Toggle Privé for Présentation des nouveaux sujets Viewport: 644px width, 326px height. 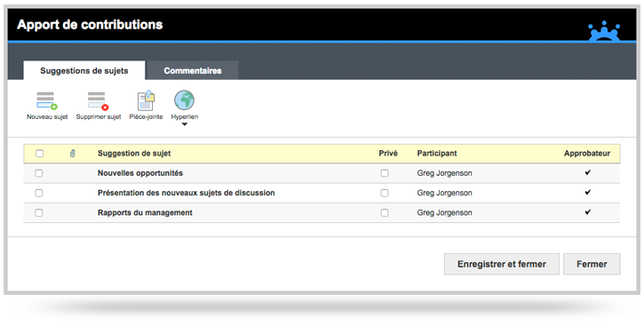(x=385, y=193)
